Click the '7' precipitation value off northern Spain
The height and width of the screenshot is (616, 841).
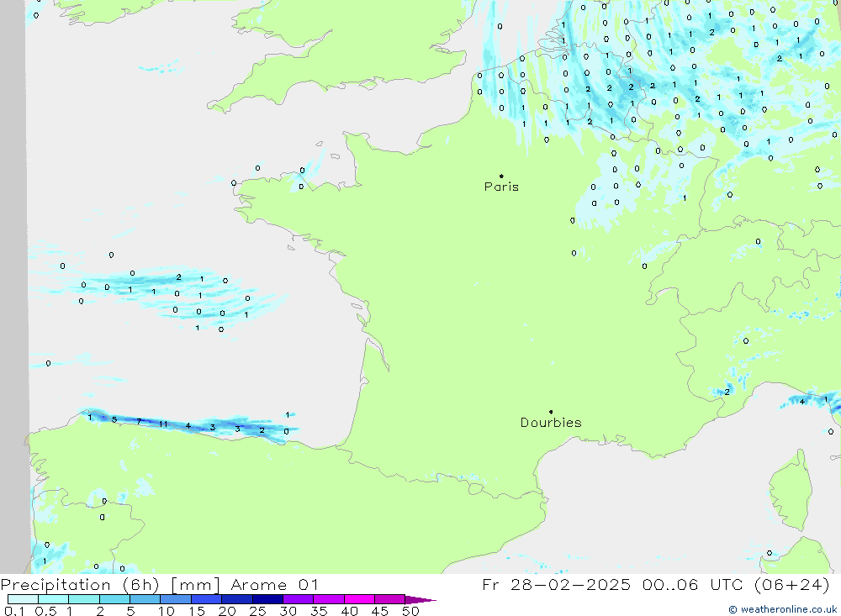coord(139,421)
